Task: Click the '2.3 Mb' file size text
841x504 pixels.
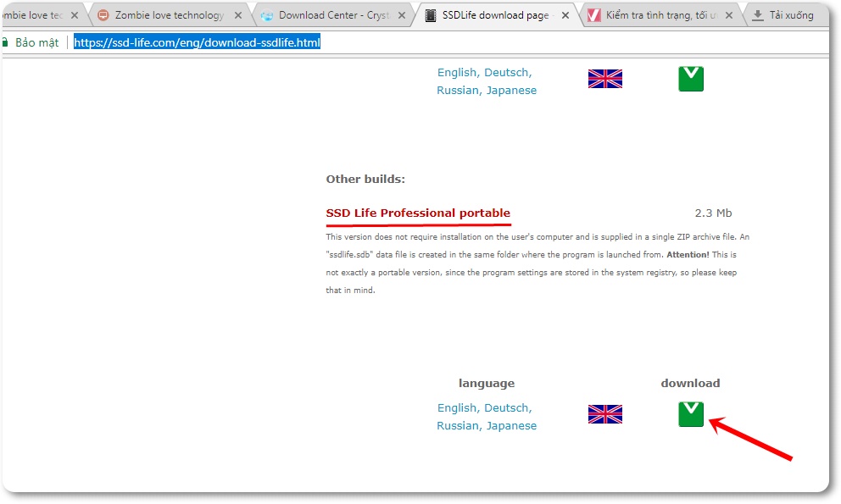Action: (713, 213)
